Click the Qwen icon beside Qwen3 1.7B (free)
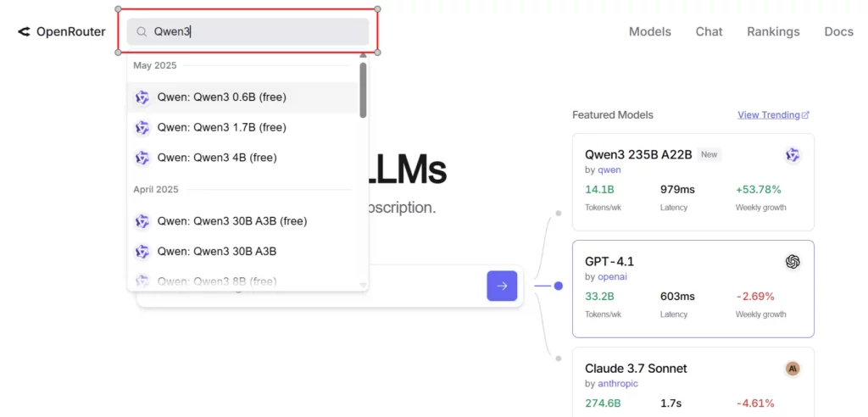The image size is (868, 417). 142,128
